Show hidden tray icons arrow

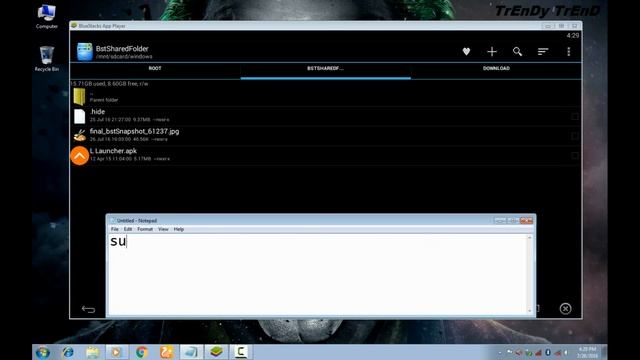(x=500, y=353)
